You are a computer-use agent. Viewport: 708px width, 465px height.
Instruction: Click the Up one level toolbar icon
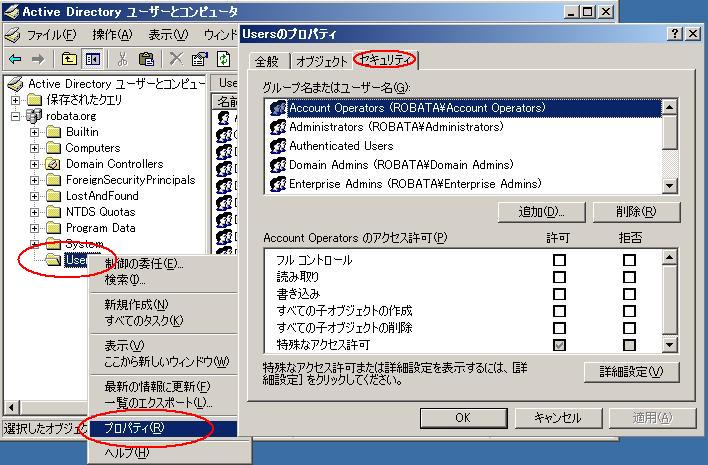69,59
